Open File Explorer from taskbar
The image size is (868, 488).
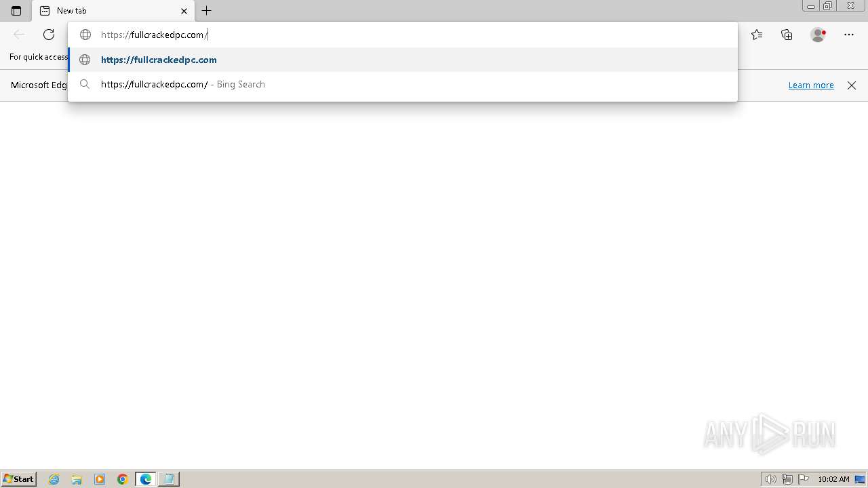[77, 479]
